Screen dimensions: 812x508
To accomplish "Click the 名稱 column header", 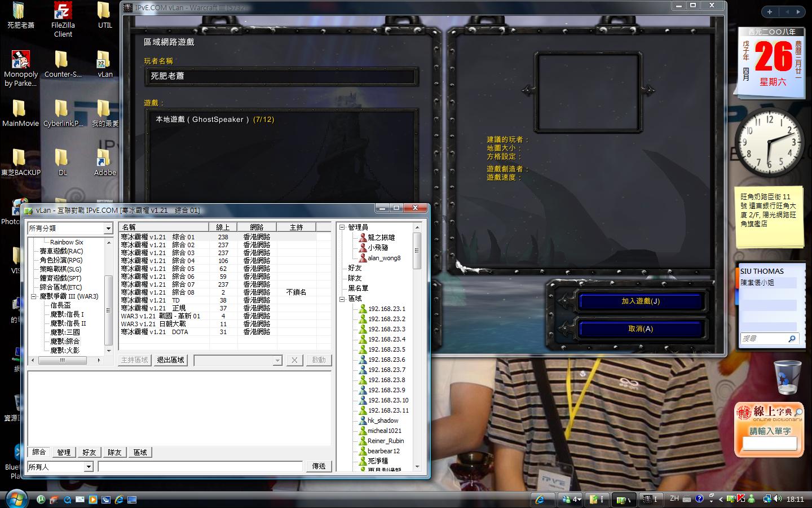I will click(x=164, y=227).
